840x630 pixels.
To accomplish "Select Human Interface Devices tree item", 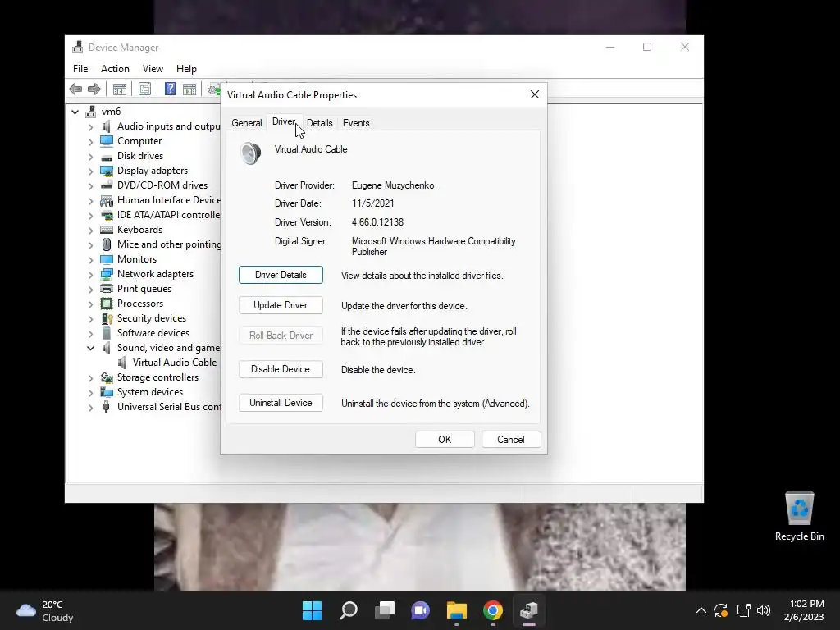I will pos(168,200).
